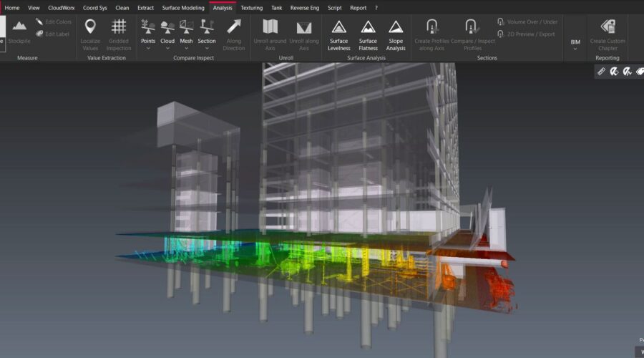The width and height of the screenshot is (644, 358).
Task: Open the CloudWorx ribbon tab
Action: (62, 7)
